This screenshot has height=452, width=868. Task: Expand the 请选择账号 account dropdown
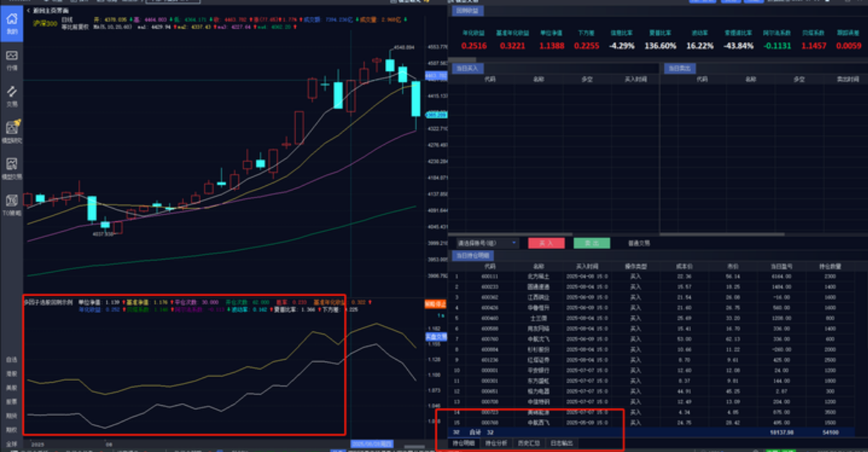[x=486, y=243]
